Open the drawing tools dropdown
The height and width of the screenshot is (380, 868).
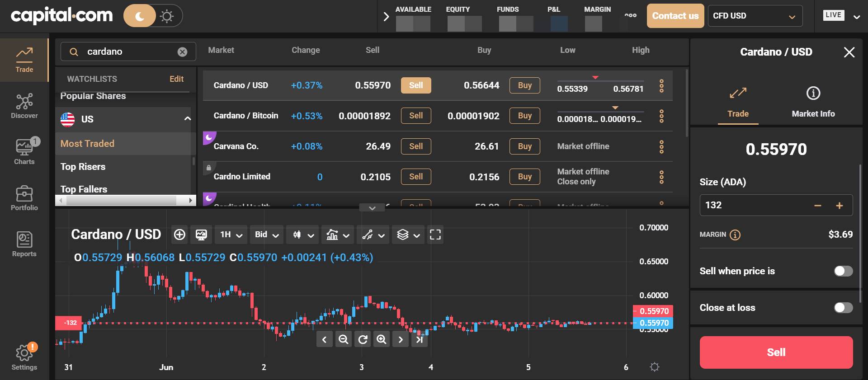coord(373,235)
